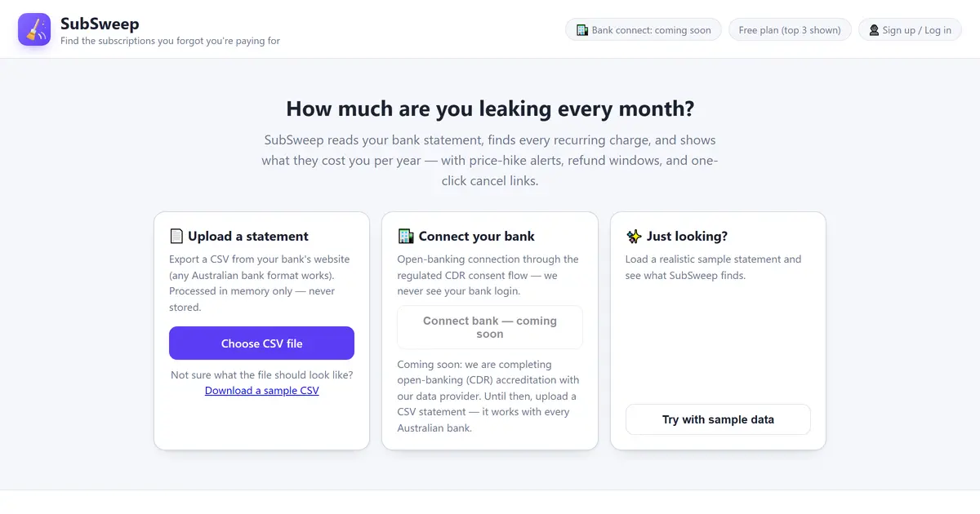This screenshot has width=980, height=514.
Task: Click the SubSweep broom logo icon
Action: click(x=34, y=29)
